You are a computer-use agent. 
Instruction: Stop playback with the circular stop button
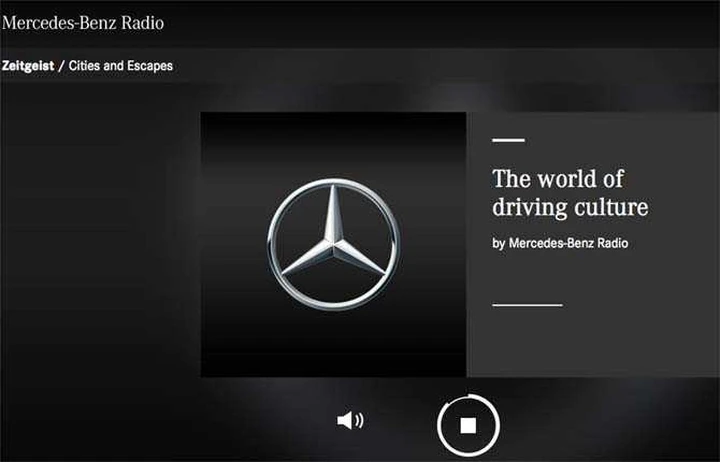coord(468,425)
